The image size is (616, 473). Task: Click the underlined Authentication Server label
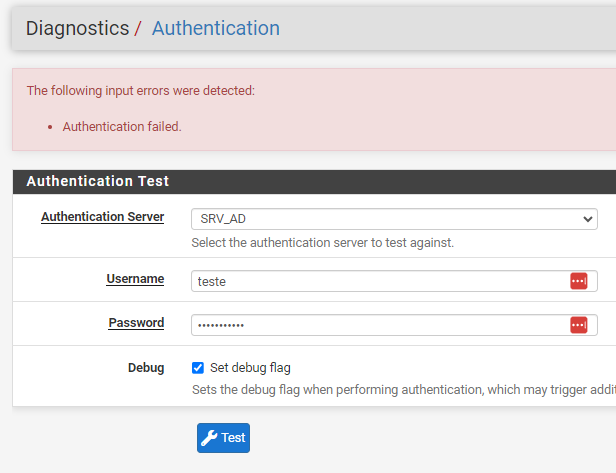[102, 217]
